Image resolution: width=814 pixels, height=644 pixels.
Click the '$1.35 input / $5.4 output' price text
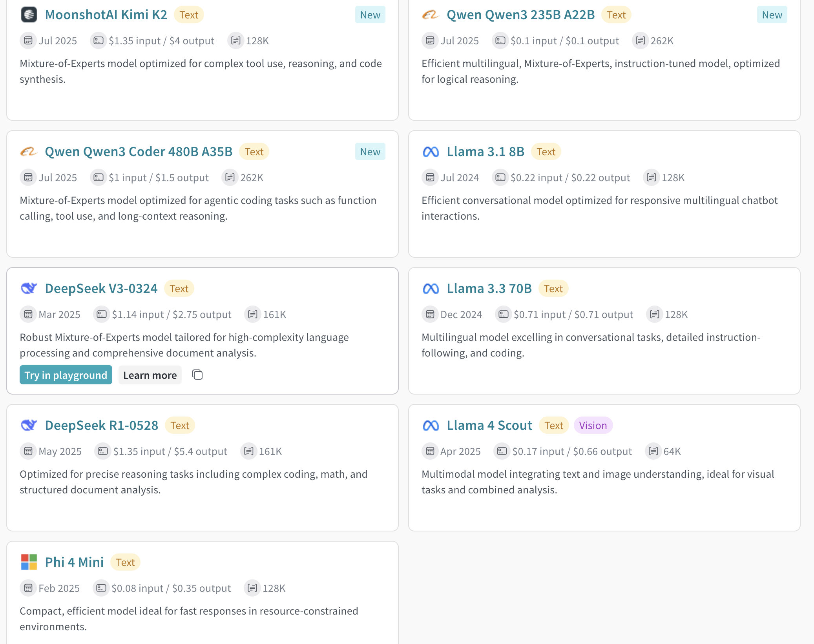[170, 451]
